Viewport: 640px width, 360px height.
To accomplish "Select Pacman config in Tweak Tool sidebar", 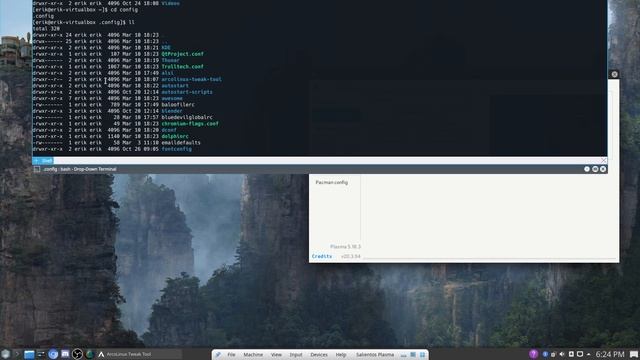I will pyautogui.click(x=331, y=182).
